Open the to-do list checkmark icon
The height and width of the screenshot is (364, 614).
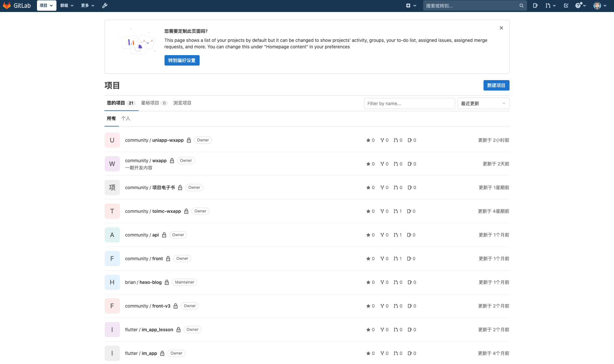click(x=566, y=6)
